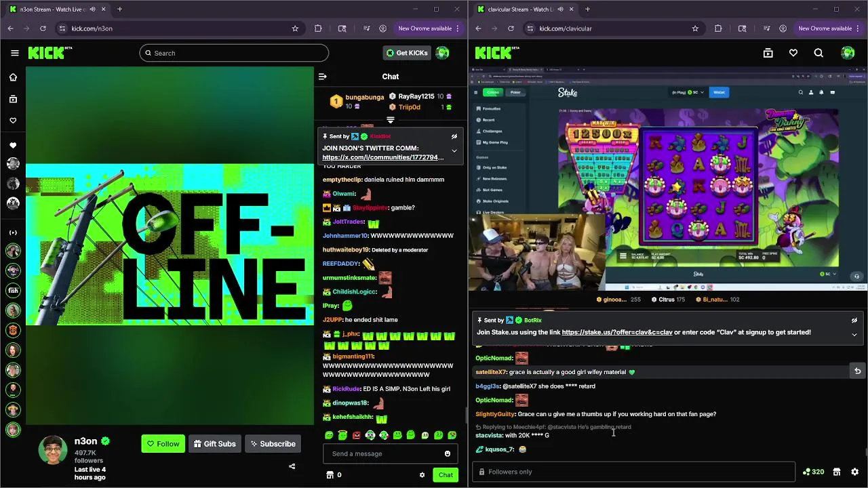This screenshot has height=488, width=868.
Task: Open search in clavicular Kick header
Action: tap(818, 53)
